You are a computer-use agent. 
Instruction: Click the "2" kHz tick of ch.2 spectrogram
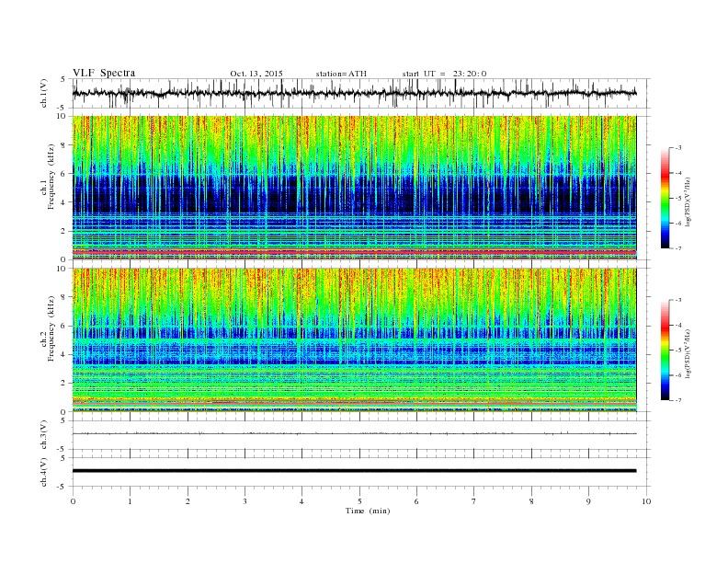63,383
